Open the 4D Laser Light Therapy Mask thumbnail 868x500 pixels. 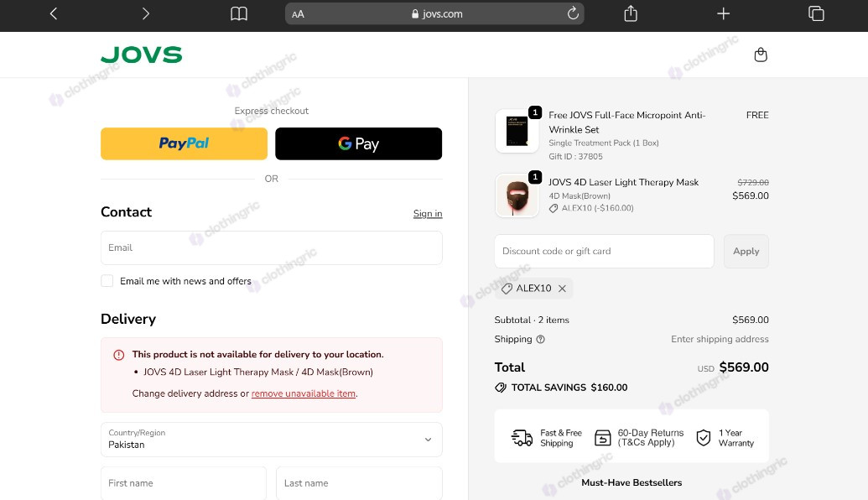coord(517,195)
